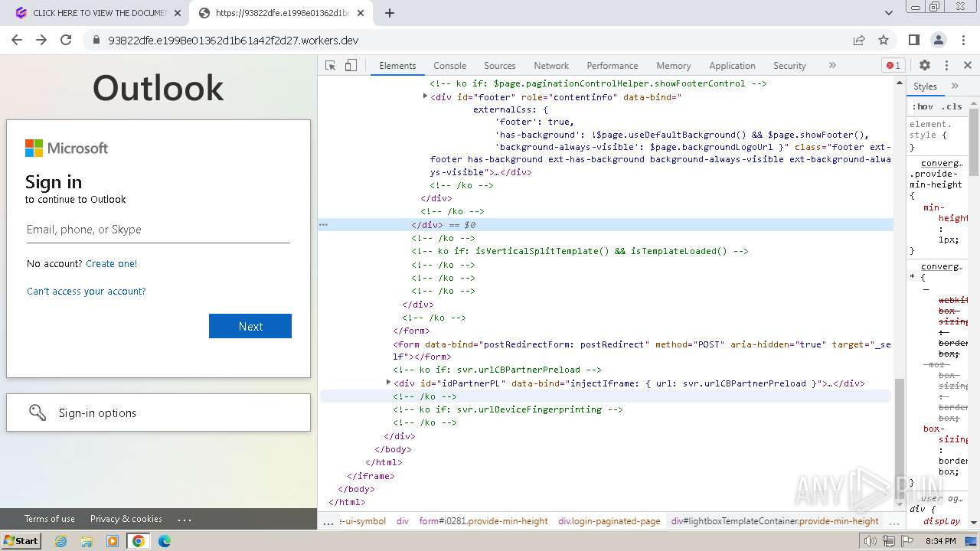
Task: Select div.login-paginated-page breadcrumb
Action: pos(609,521)
